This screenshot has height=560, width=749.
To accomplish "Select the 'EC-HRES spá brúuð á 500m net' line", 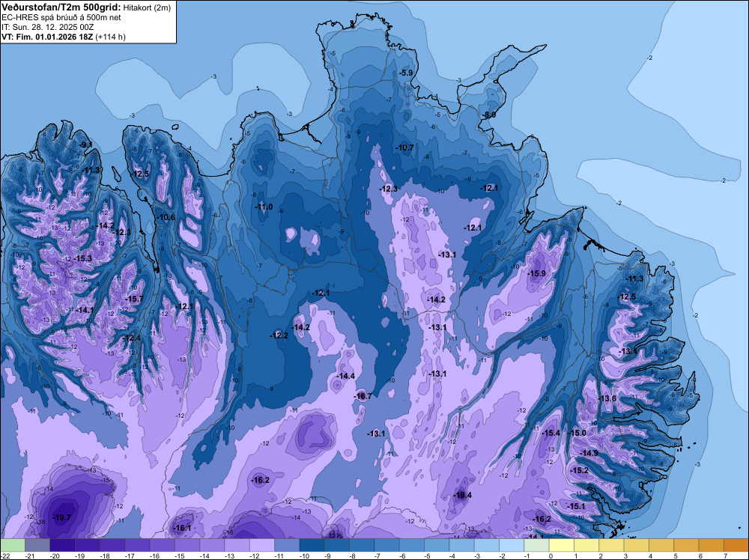I will tap(61, 17).
